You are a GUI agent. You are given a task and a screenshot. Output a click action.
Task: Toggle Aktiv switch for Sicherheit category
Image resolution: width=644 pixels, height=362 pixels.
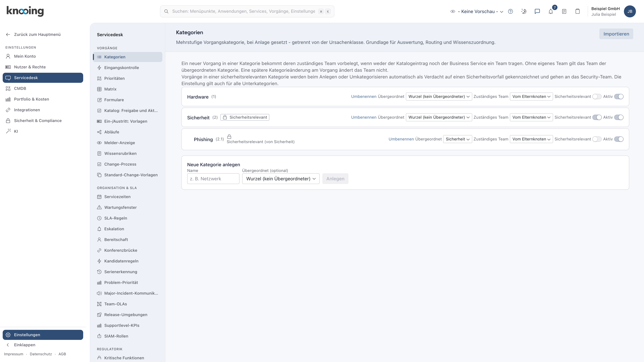point(619,117)
